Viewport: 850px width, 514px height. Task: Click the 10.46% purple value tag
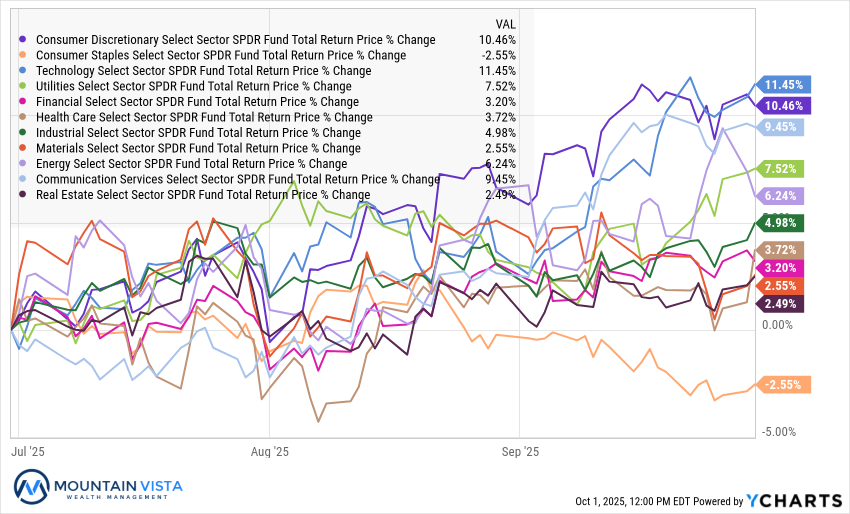pyautogui.click(x=787, y=105)
